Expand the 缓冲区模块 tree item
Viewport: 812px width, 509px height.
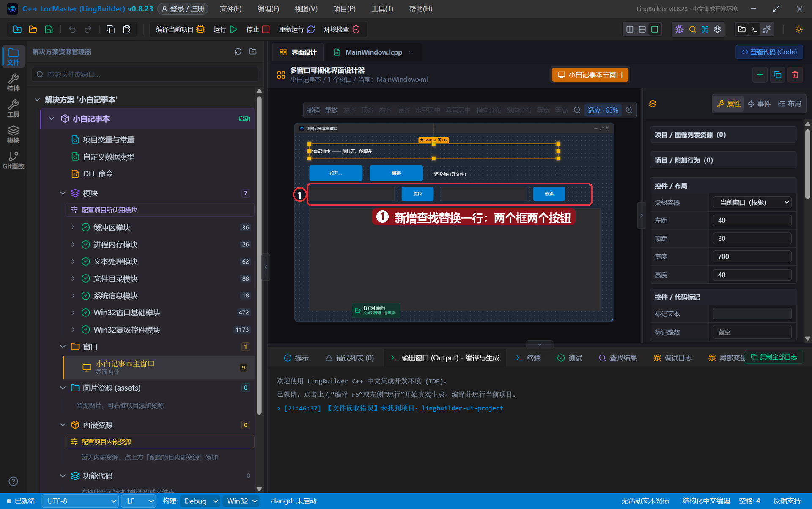tap(73, 227)
